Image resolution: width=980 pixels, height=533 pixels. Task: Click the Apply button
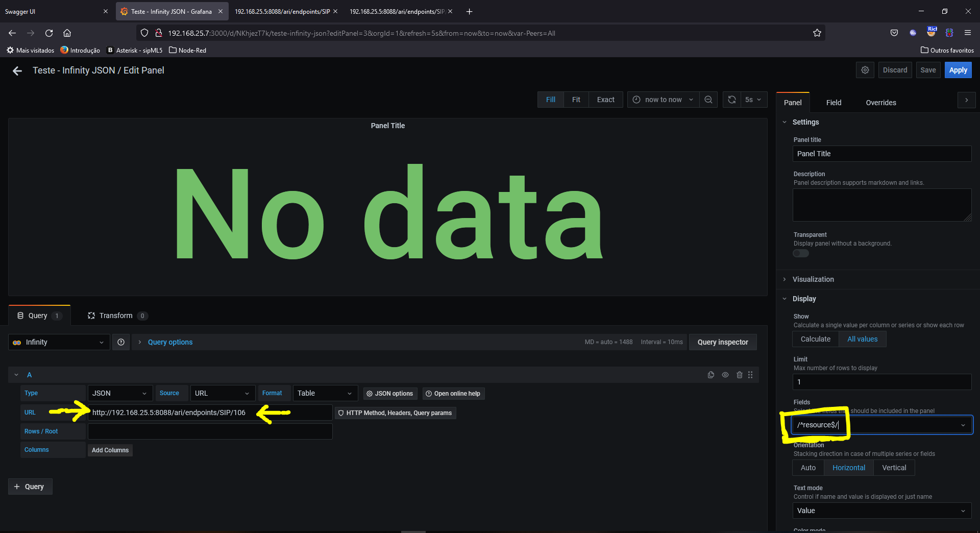point(958,70)
